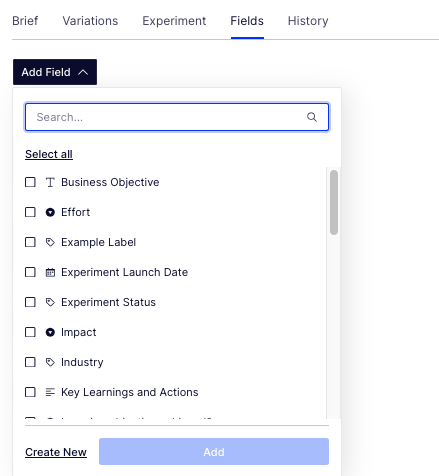The image size is (439, 476).
Task: Open the History tab
Action: [308, 21]
